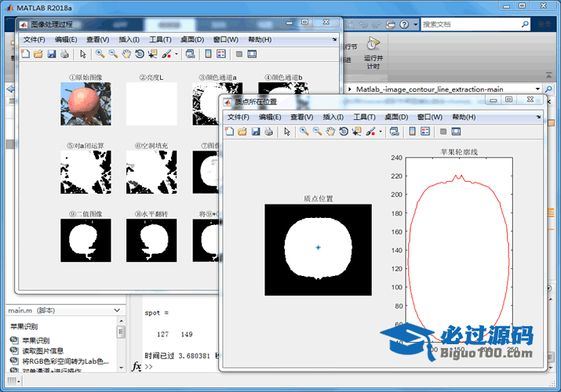Image resolution: width=561 pixels, height=392 pixels.
Task: Click Zoom Out in the 图像处理过程 figure toolbar
Action: pos(113,54)
